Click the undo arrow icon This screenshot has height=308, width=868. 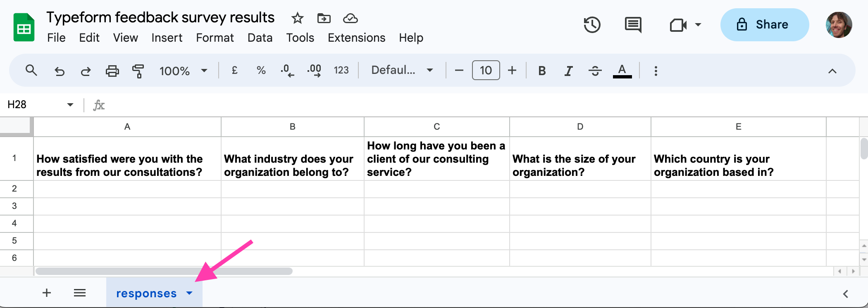click(60, 71)
